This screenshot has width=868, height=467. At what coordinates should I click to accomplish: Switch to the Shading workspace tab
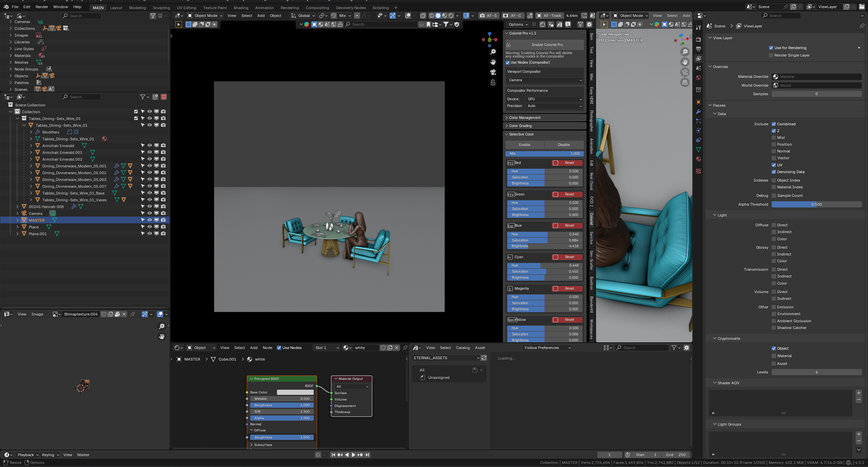click(241, 7)
